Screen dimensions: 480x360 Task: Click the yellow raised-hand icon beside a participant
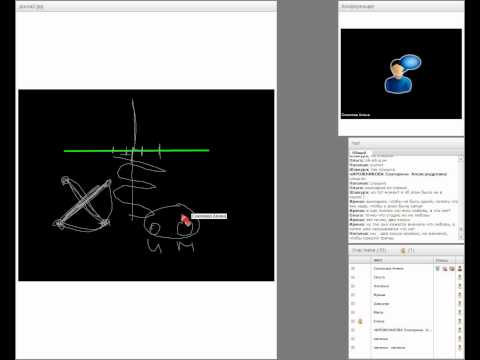tap(360, 321)
